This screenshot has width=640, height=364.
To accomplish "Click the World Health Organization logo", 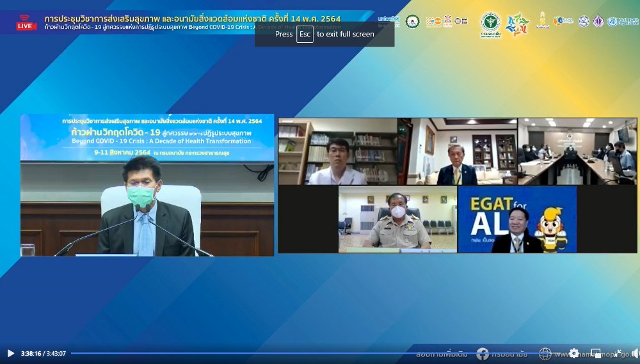I will click(x=621, y=22).
